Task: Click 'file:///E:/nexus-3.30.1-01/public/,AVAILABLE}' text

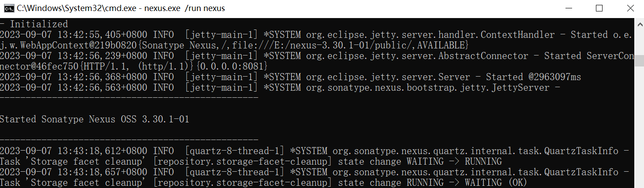Action: (x=350, y=45)
